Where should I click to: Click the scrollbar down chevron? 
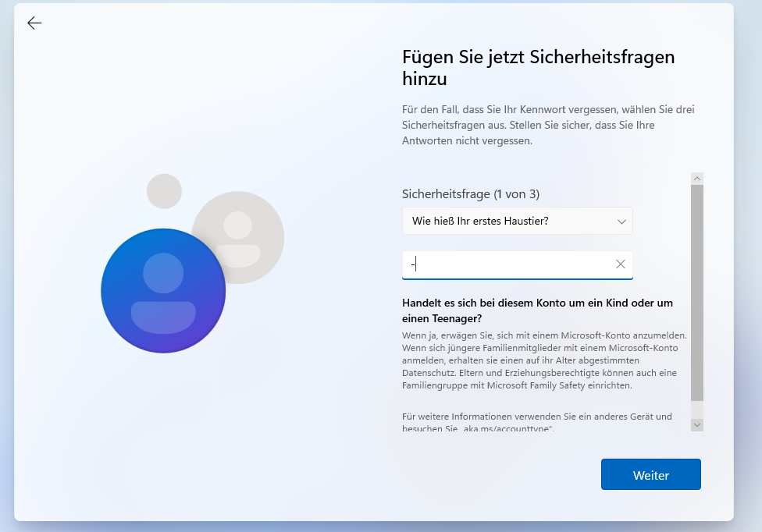click(x=697, y=424)
